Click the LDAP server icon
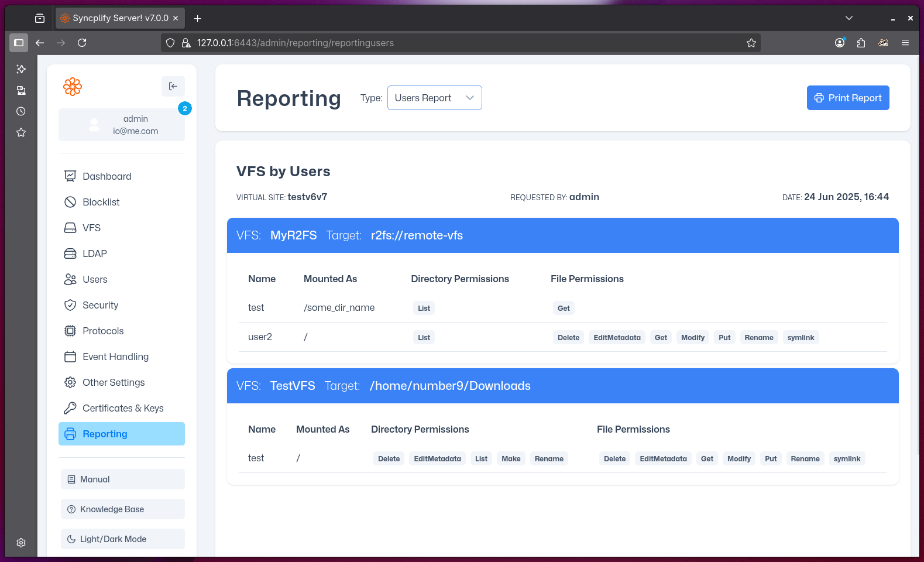The height and width of the screenshot is (562, 924). point(70,253)
